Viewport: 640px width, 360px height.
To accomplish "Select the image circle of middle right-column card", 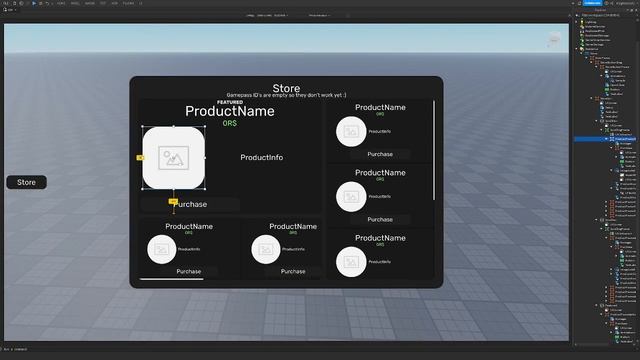I will tap(351, 197).
